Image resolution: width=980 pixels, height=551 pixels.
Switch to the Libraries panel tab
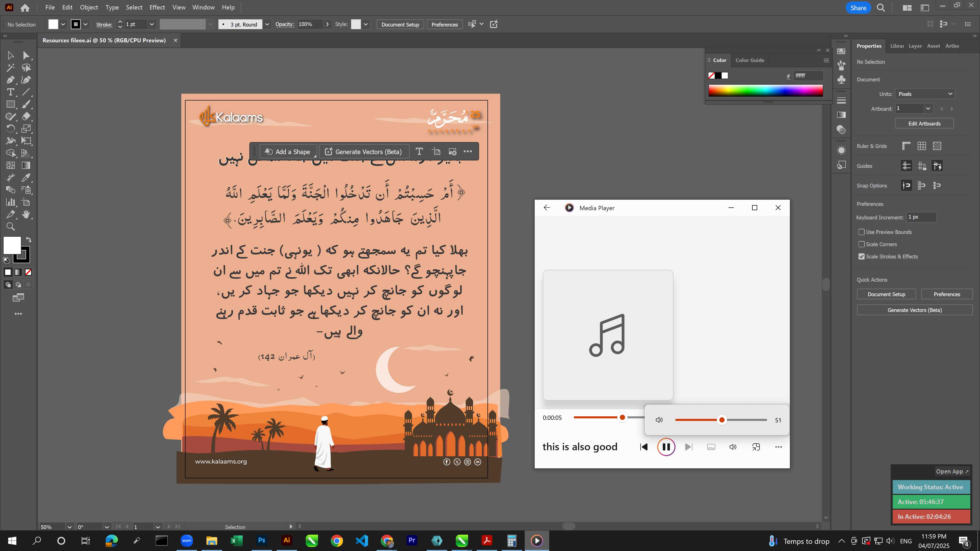[x=897, y=46]
